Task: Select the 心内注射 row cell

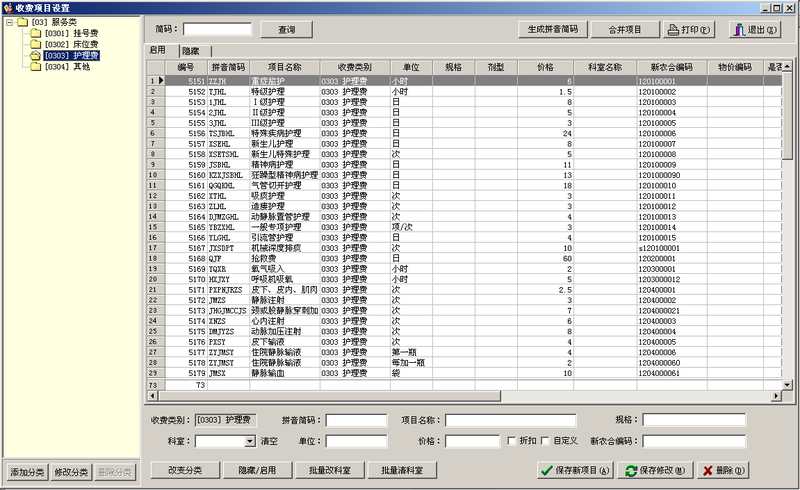Action: point(285,321)
